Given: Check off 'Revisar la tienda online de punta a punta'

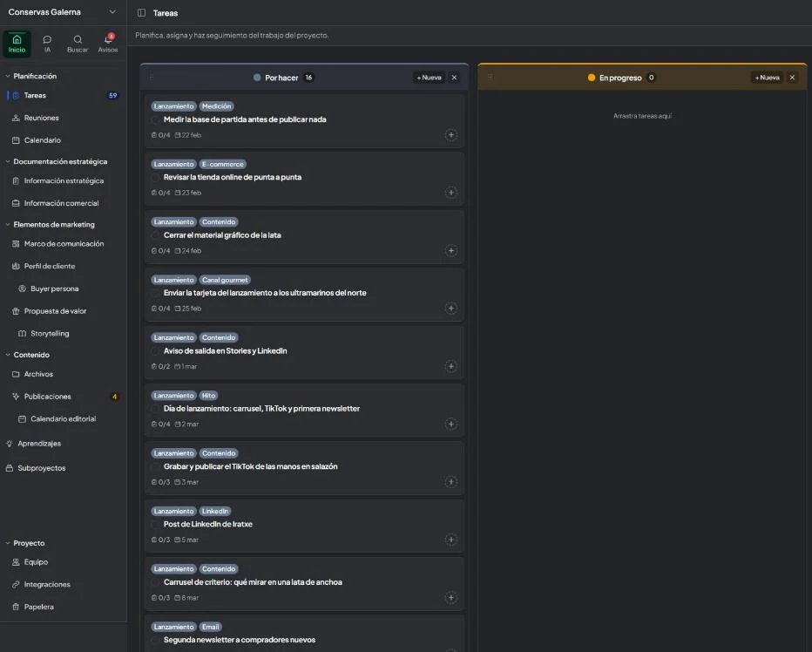Looking at the screenshot, I should 155,177.
